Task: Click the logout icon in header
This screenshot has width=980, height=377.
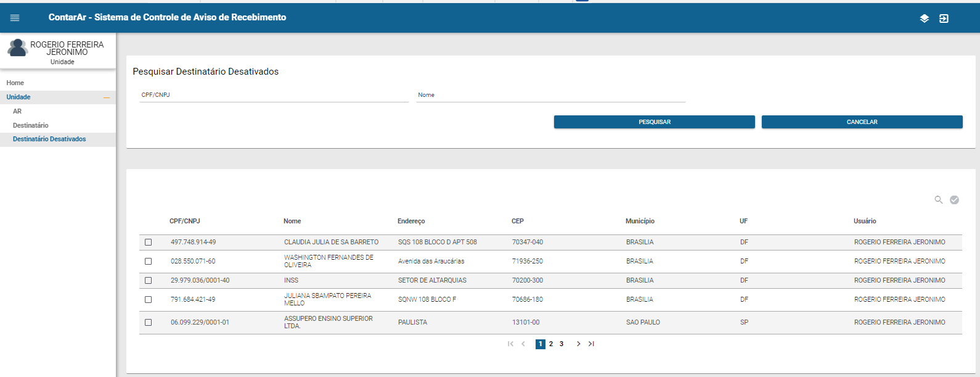Action: [x=944, y=19]
